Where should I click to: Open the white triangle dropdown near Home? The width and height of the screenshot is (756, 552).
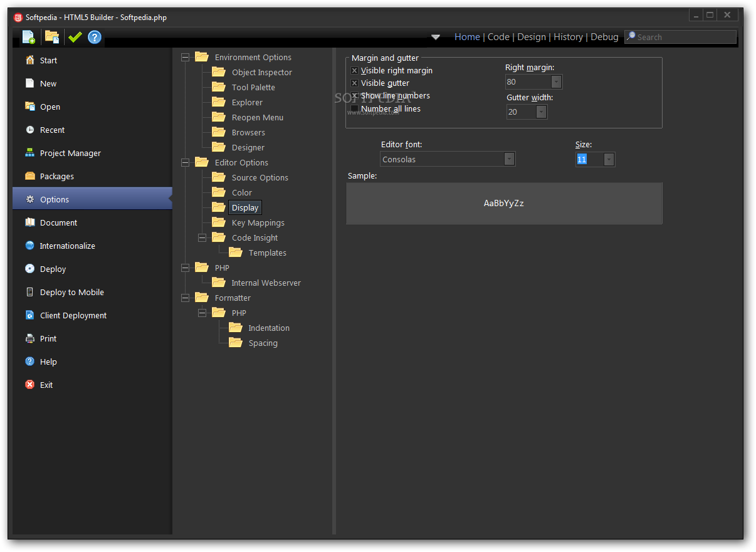point(436,37)
